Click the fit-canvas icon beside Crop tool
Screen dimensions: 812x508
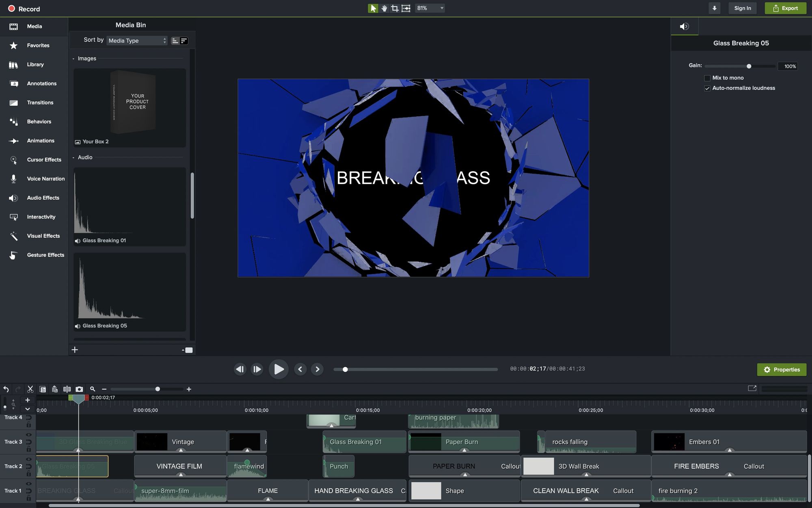pos(406,8)
